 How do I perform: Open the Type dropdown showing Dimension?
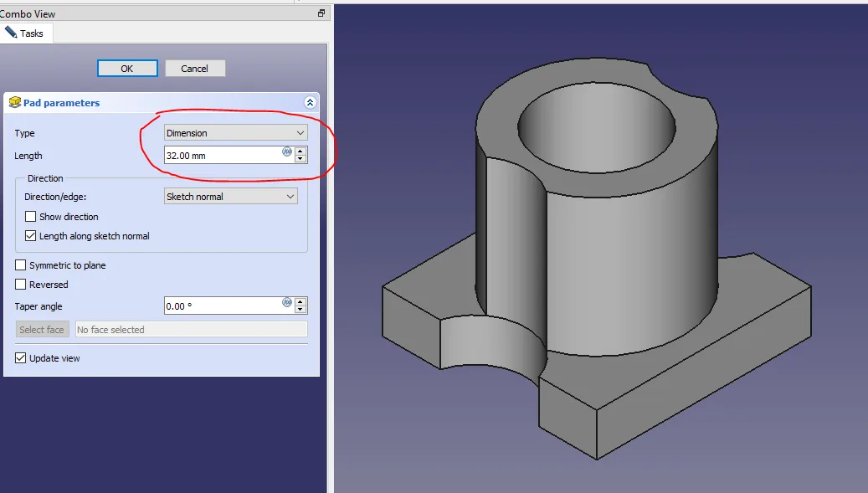[x=236, y=133]
